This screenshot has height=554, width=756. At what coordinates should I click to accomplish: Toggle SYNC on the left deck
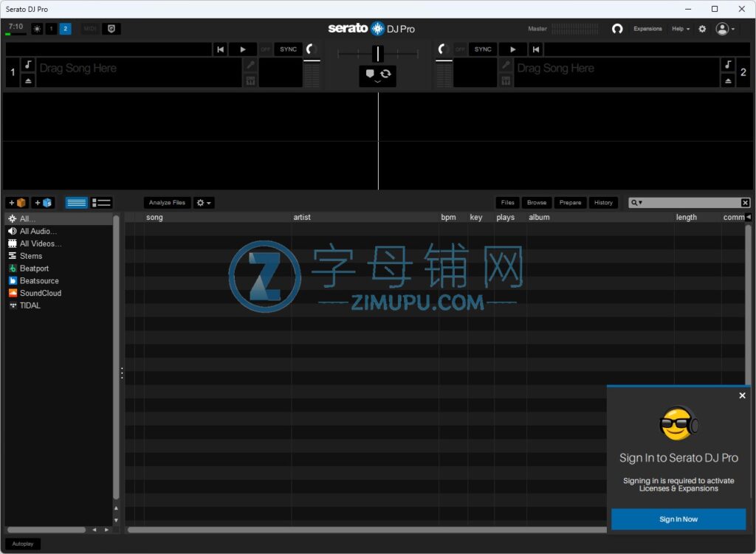click(288, 49)
